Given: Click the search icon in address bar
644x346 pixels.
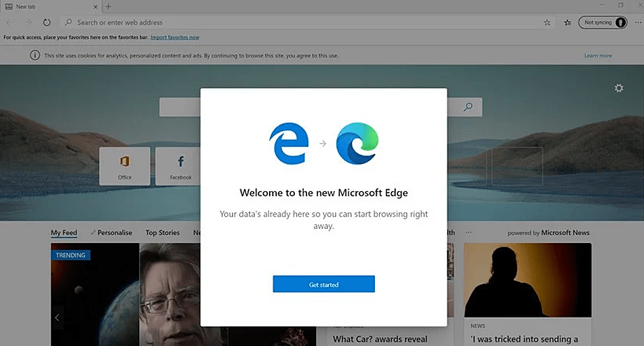Looking at the screenshot, I should [69, 22].
